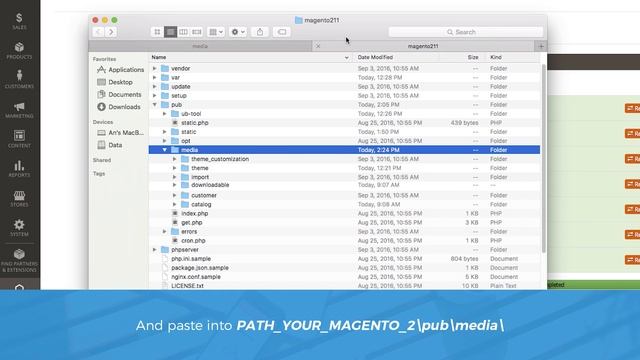Expand the update folder
The height and width of the screenshot is (360, 640).
pyautogui.click(x=155, y=87)
